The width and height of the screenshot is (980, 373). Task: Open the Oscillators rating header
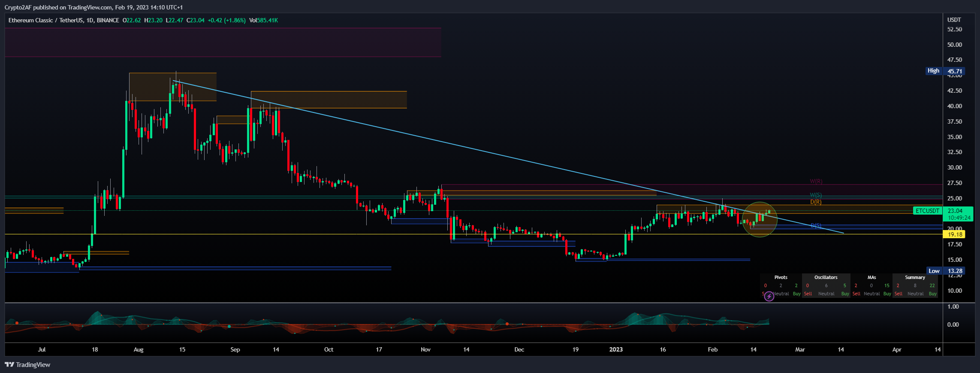tap(826, 277)
